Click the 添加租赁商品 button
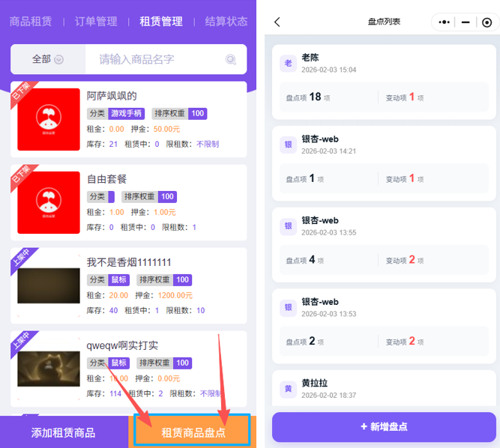 [64, 432]
